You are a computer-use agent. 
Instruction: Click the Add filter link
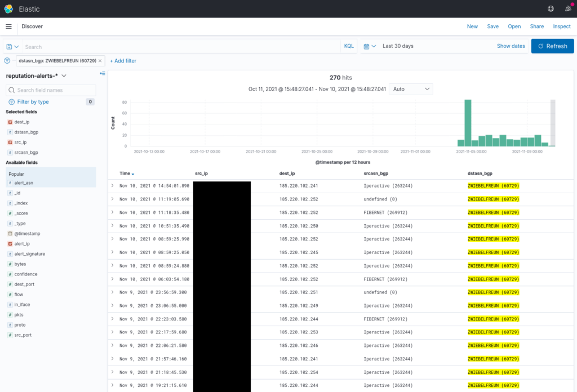pos(123,61)
